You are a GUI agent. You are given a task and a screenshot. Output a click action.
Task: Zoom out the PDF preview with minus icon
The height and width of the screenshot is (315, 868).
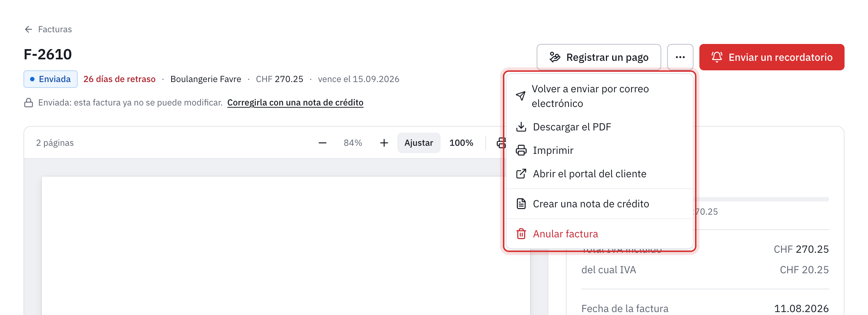click(x=323, y=143)
